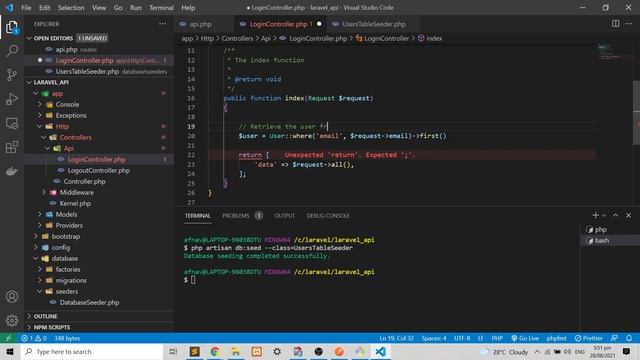640x360 pixels.
Task: Click the Windows search box
Action: (x=92, y=352)
